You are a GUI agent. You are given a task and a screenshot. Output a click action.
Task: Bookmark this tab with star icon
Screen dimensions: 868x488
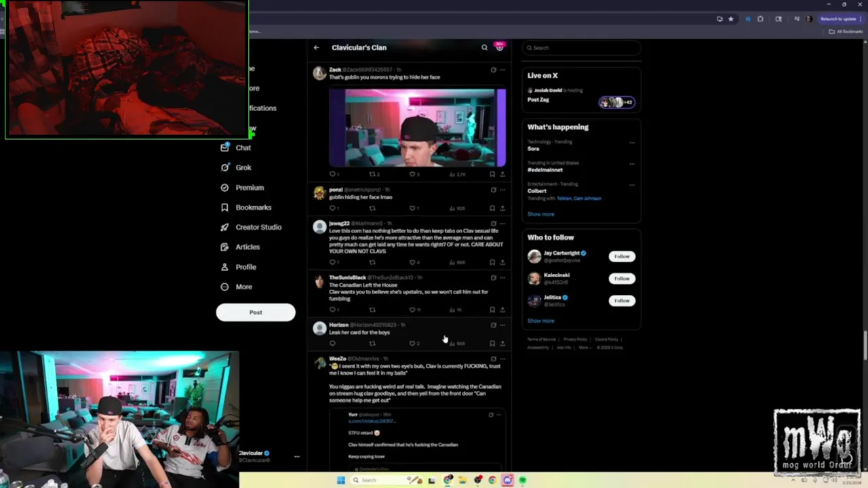coord(730,19)
